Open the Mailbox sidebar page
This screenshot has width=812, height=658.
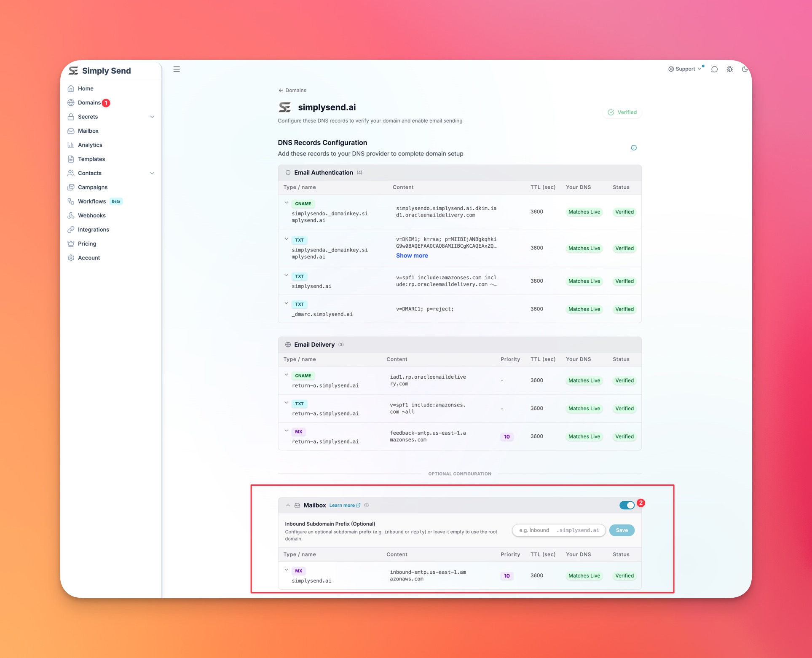(88, 131)
